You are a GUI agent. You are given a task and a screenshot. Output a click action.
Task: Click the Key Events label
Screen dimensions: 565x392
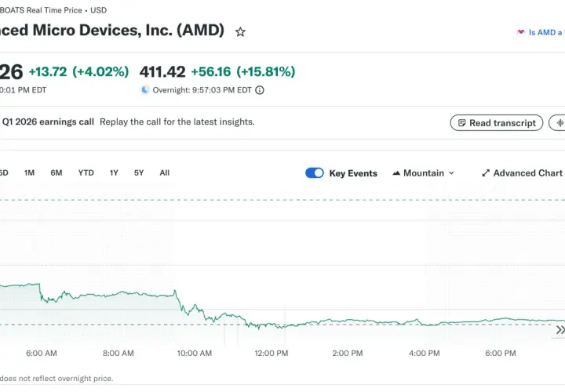pos(353,173)
